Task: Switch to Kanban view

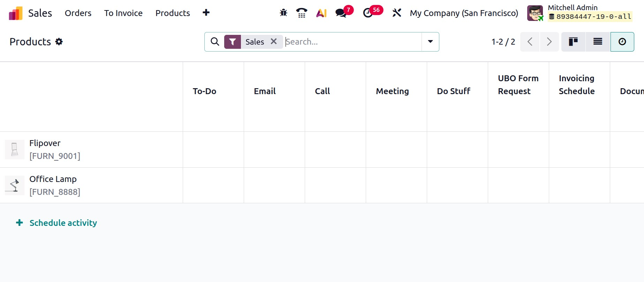Action: coord(573,42)
